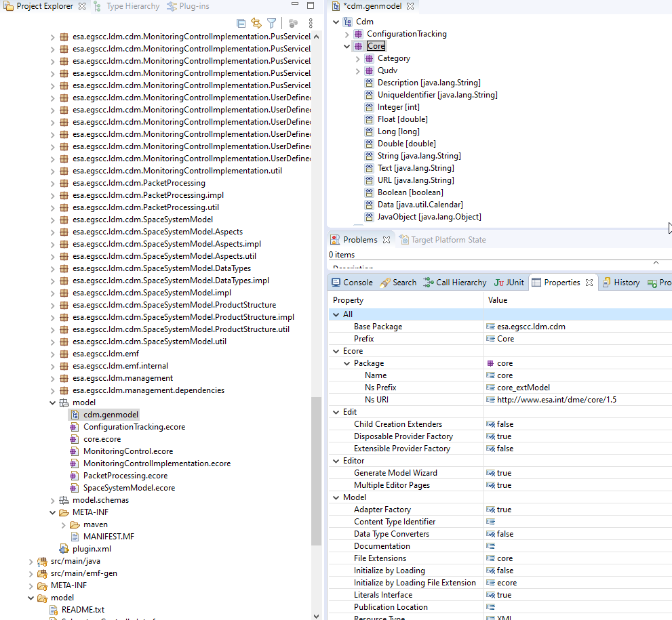The height and width of the screenshot is (620, 672).
Task: Click the Qudv package icon in the editor tree
Action: click(x=370, y=70)
